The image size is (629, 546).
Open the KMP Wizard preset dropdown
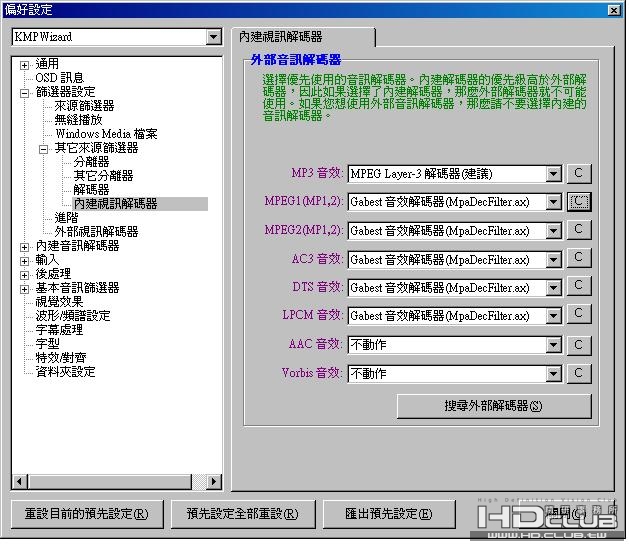[x=213, y=37]
